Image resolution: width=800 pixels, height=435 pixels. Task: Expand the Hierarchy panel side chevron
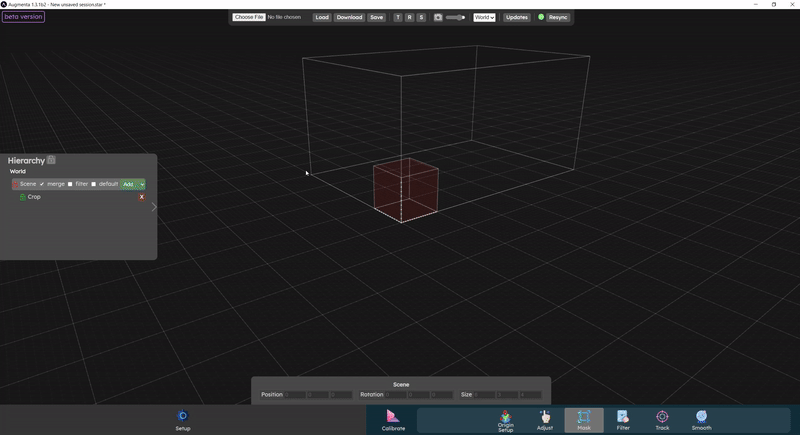pyautogui.click(x=154, y=207)
